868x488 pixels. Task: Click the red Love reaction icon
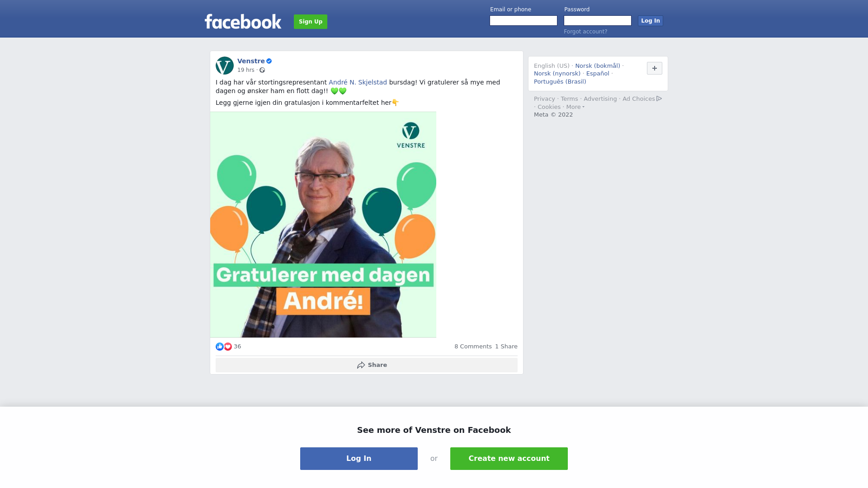[x=228, y=347]
